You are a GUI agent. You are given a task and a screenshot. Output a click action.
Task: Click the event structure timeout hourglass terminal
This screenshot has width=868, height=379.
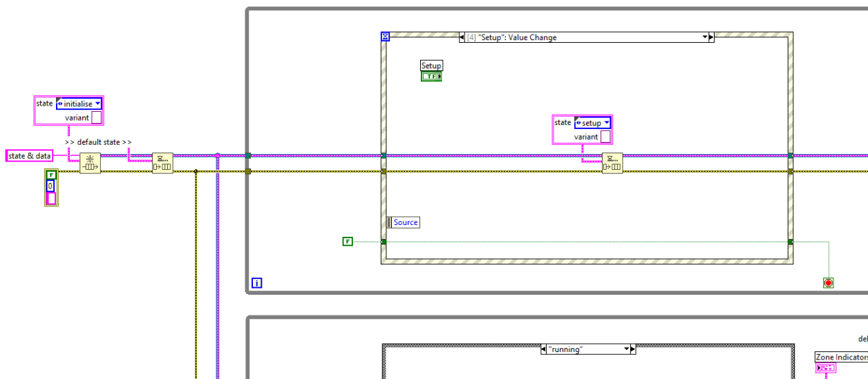tap(385, 36)
